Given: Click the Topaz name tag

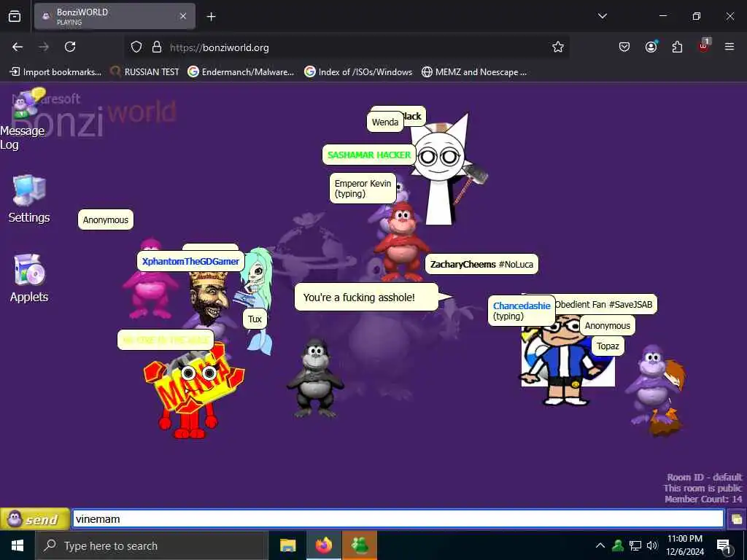Looking at the screenshot, I should [x=608, y=346].
